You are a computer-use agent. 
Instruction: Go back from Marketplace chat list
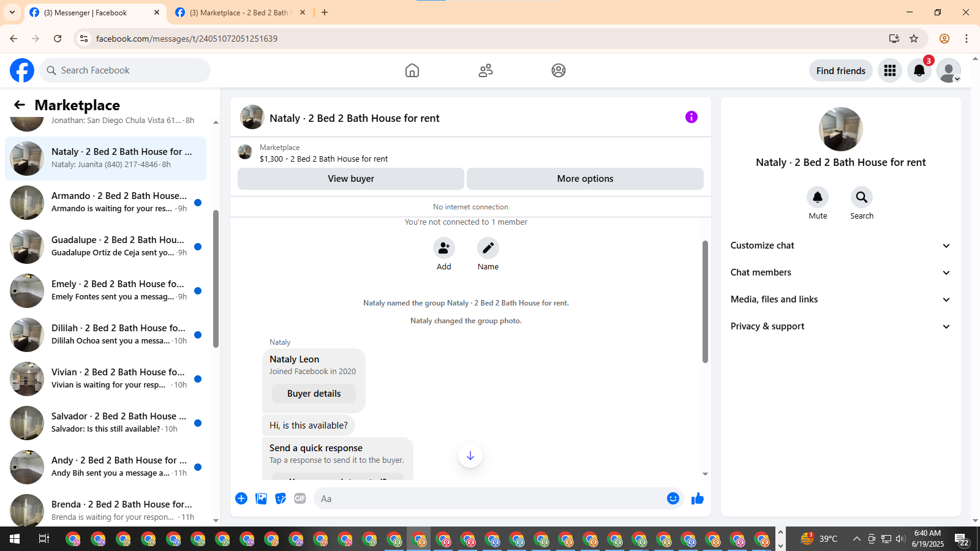(20, 105)
